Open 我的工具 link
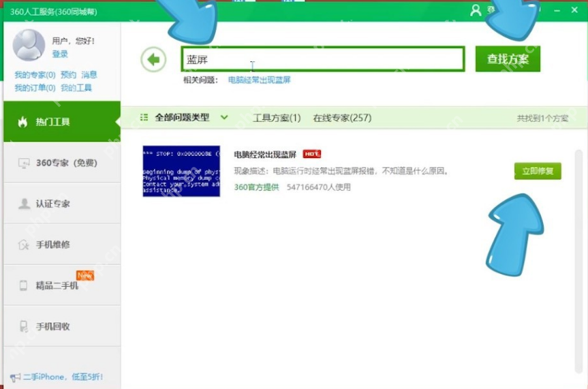 76,88
